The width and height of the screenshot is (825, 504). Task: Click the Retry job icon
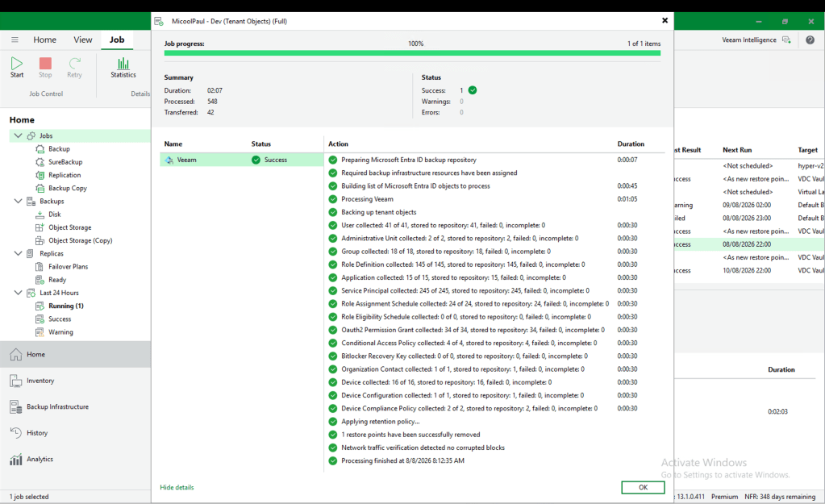(x=75, y=64)
